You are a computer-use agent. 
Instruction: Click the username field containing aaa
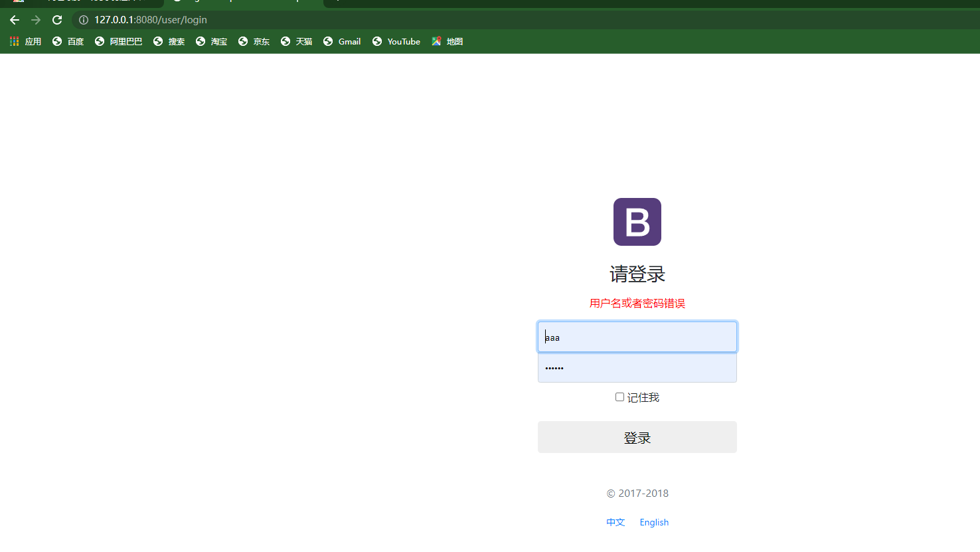click(637, 336)
